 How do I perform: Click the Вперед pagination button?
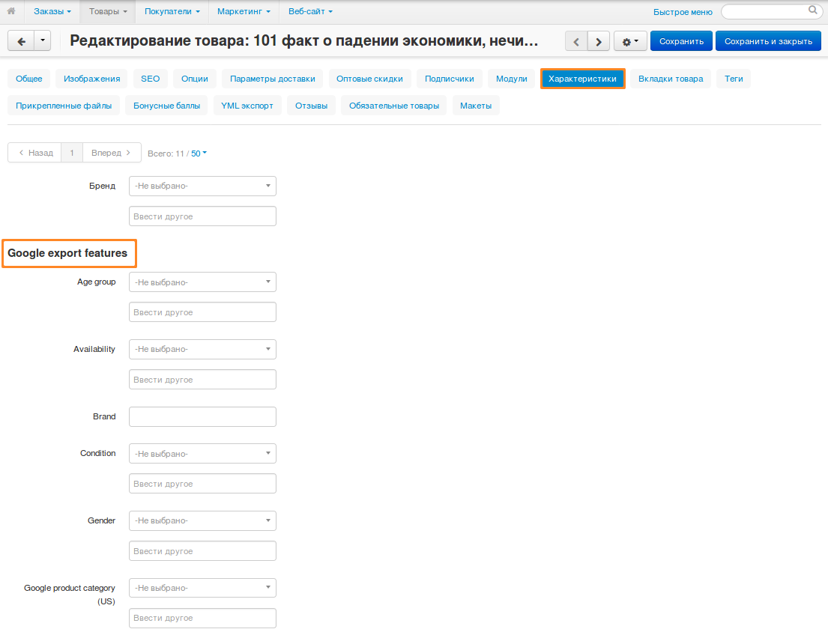[x=112, y=153]
